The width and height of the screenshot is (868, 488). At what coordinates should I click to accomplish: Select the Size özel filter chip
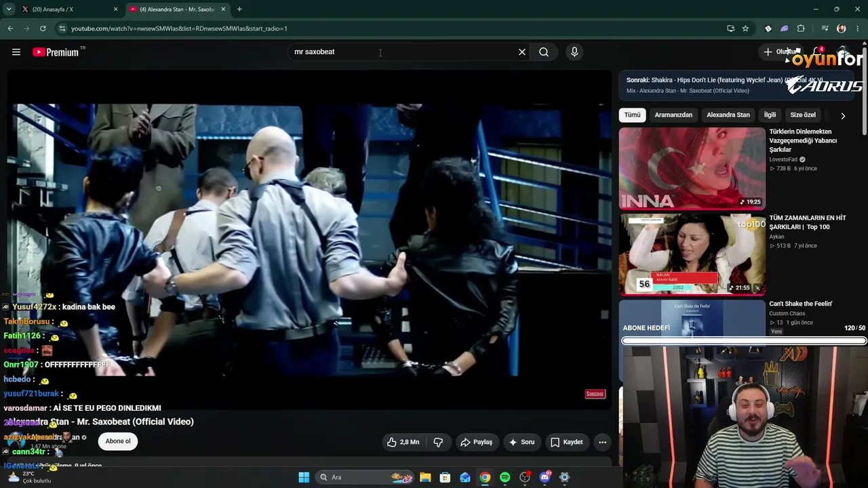click(803, 115)
